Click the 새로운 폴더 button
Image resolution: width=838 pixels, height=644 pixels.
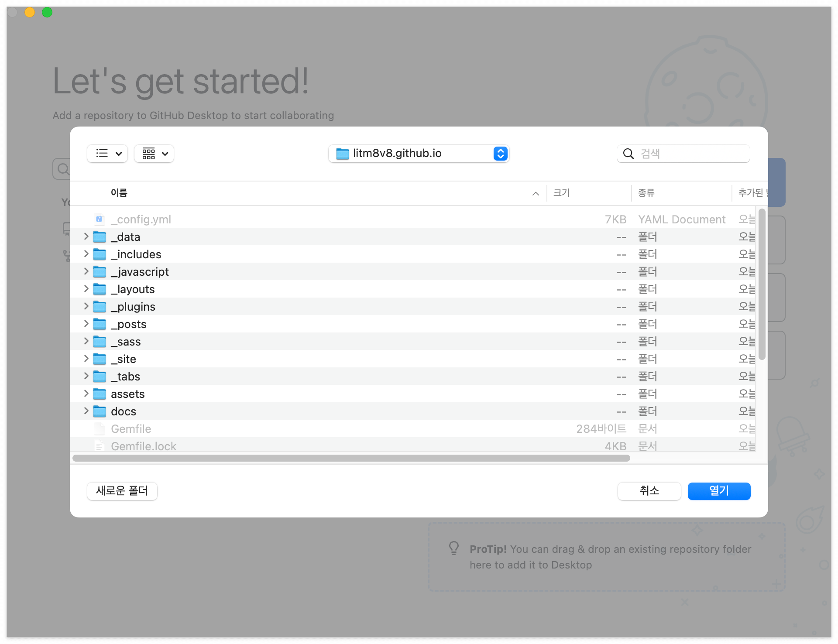(x=122, y=491)
